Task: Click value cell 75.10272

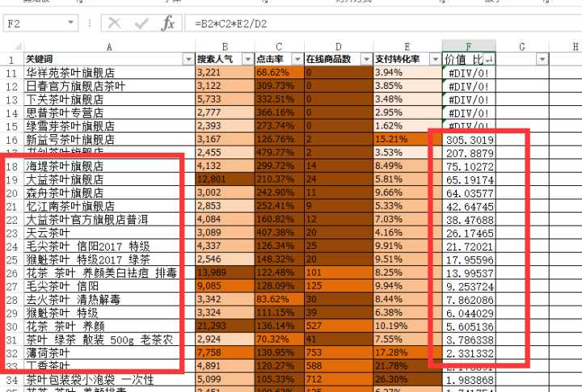Action: 469,166
